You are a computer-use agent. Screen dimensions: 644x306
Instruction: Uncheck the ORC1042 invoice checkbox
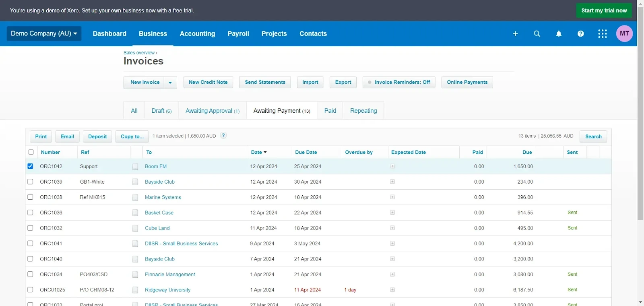point(30,166)
